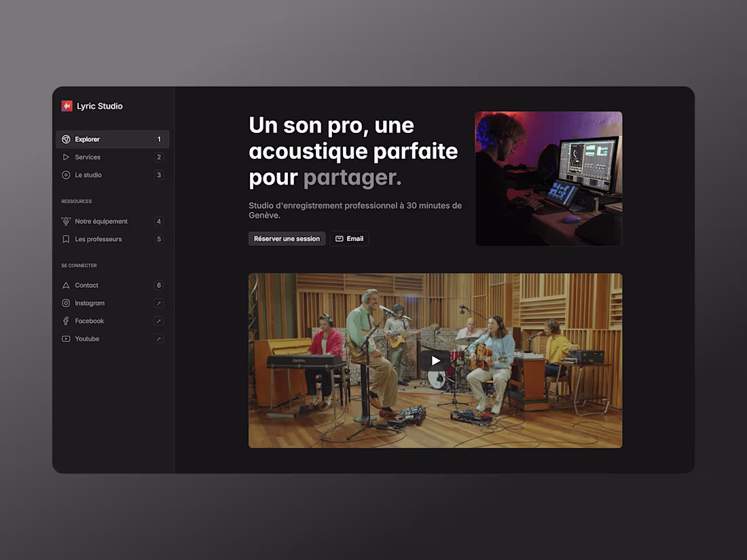Click the shortcut badge 1 beside Explorer

[x=158, y=139]
